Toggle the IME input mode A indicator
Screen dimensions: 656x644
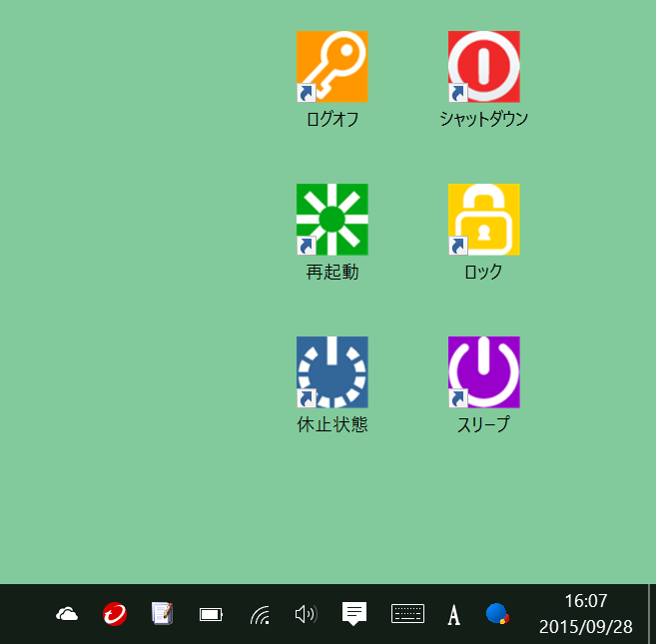click(x=454, y=615)
